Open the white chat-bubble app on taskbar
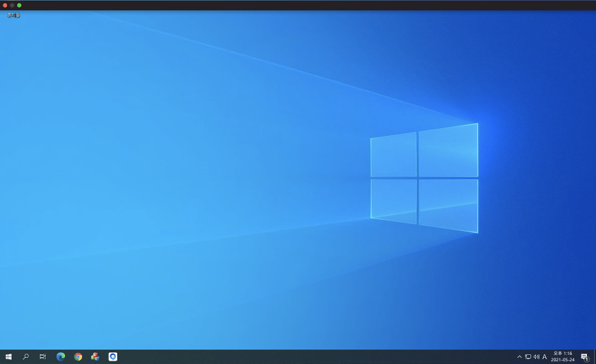The width and height of the screenshot is (596, 364). point(113,357)
